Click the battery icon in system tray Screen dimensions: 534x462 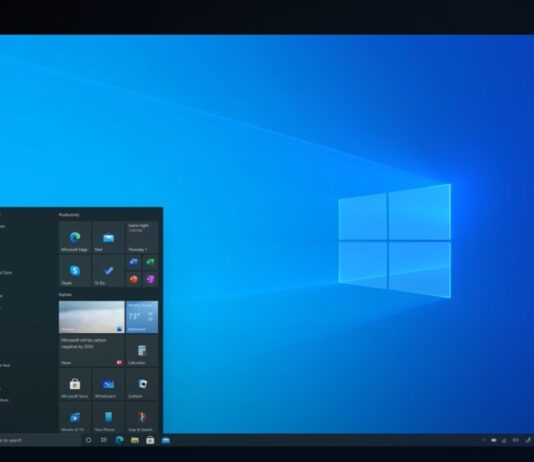pyautogui.click(x=493, y=440)
